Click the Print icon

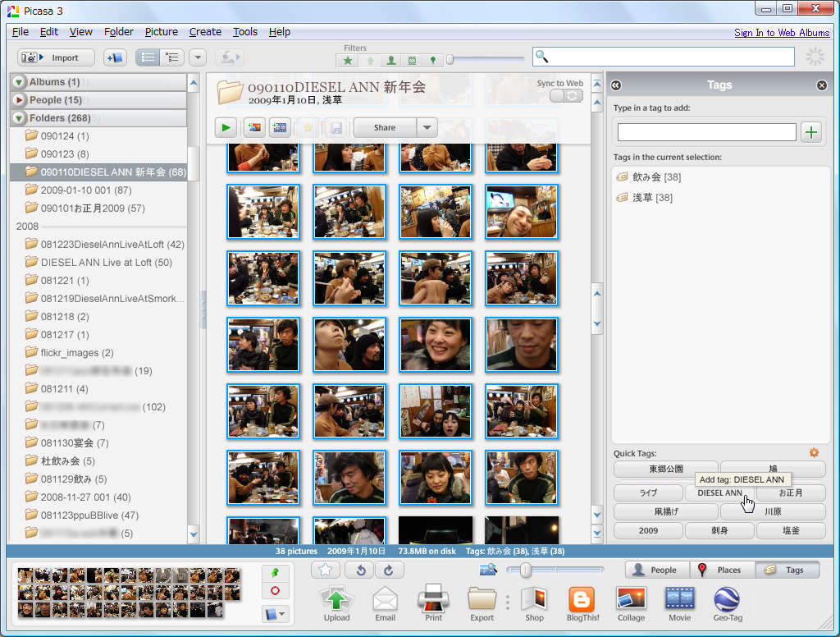[433, 604]
